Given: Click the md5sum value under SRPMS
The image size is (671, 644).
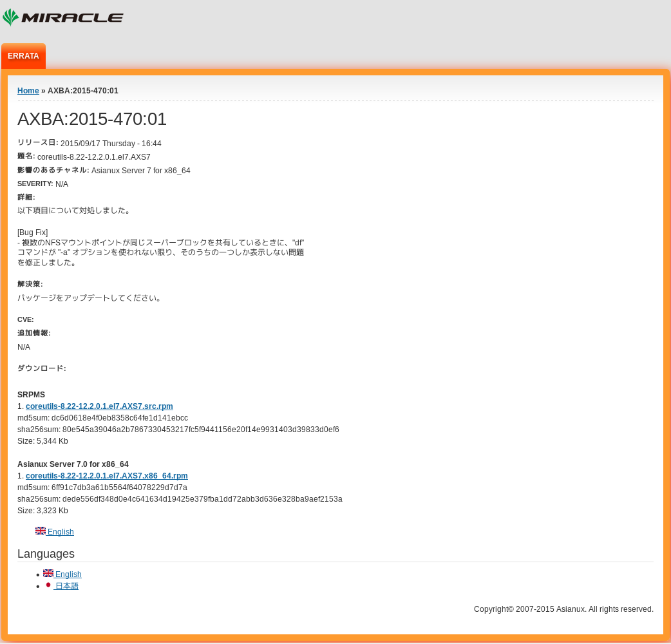Looking at the screenshot, I should [120, 418].
